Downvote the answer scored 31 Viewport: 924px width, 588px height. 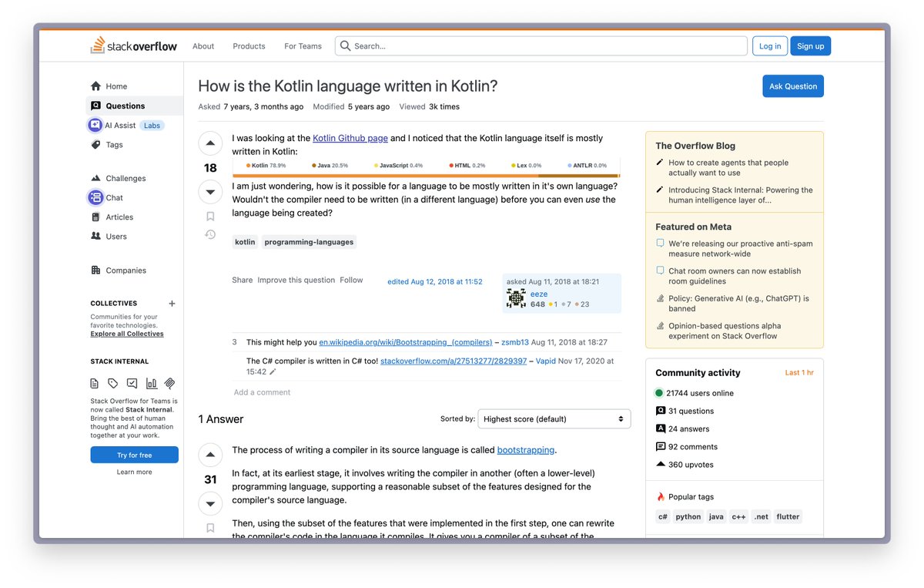(210, 503)
